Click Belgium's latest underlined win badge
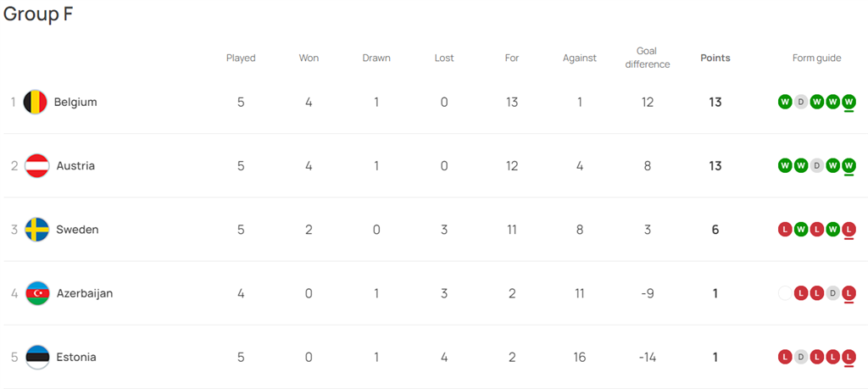The width and height of the screenshot is (868, 389). (849, 103)
